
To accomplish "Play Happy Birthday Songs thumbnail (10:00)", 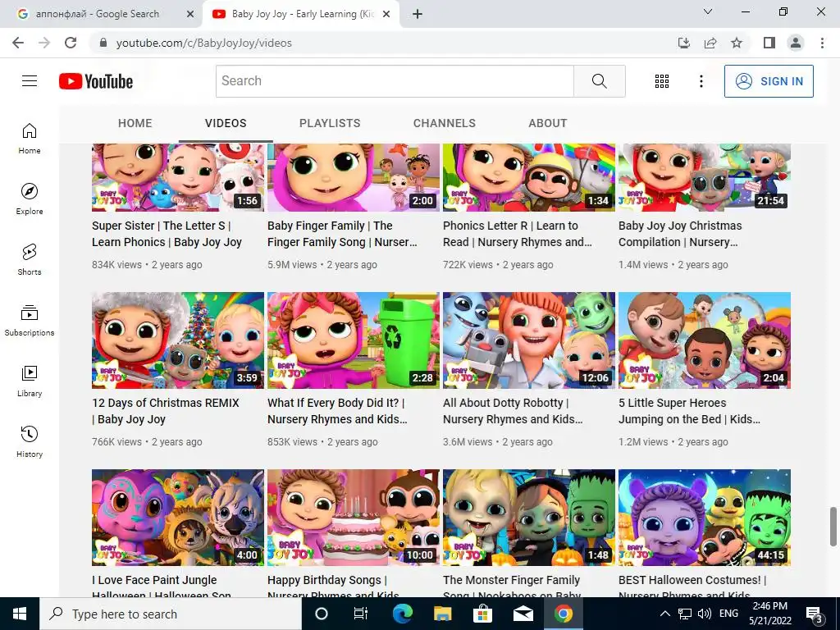I will (354, 518).
